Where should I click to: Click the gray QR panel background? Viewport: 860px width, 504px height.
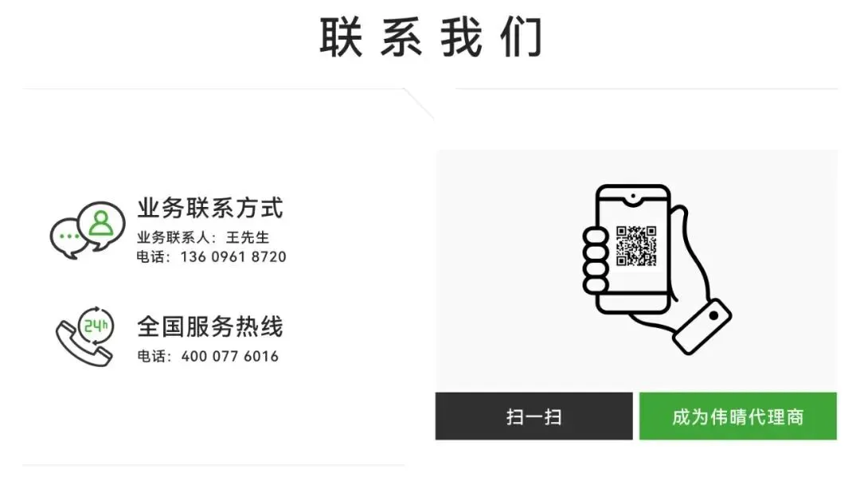pos(636,270)
